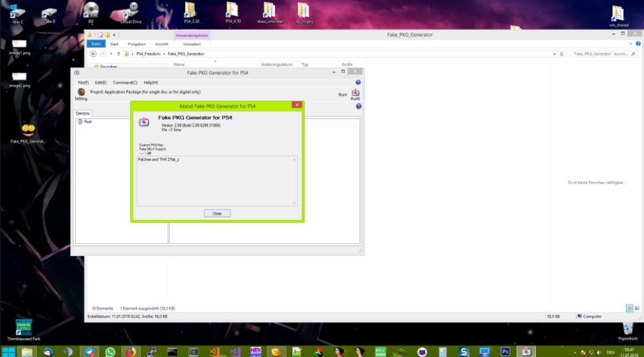Click PS4_Freedom in the address breadcrumb

coord(148,54)
